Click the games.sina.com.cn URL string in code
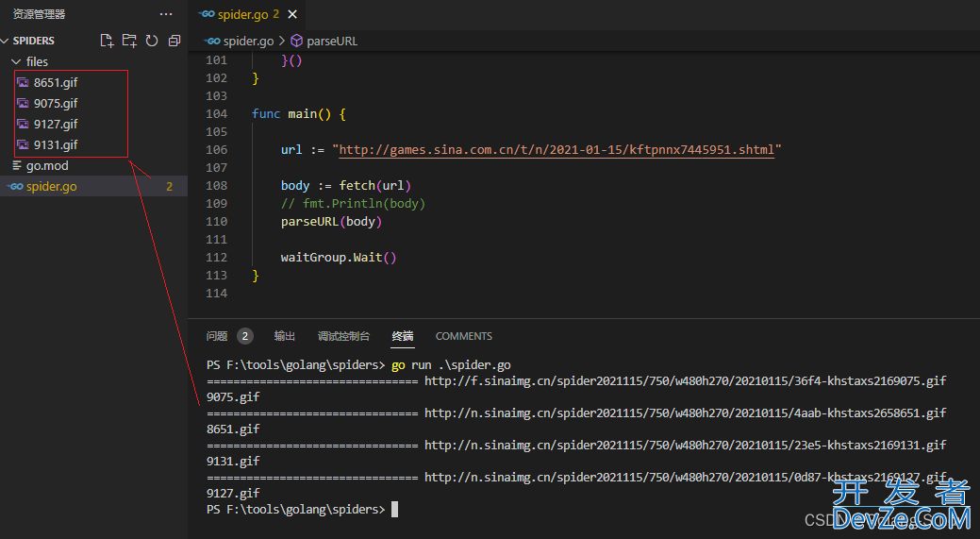 pos(556,149)
